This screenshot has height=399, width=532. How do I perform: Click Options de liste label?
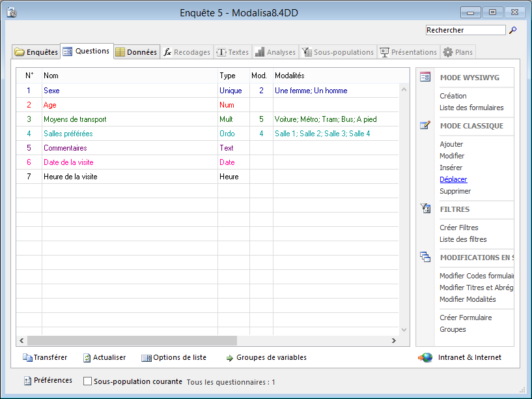[180, 357]
